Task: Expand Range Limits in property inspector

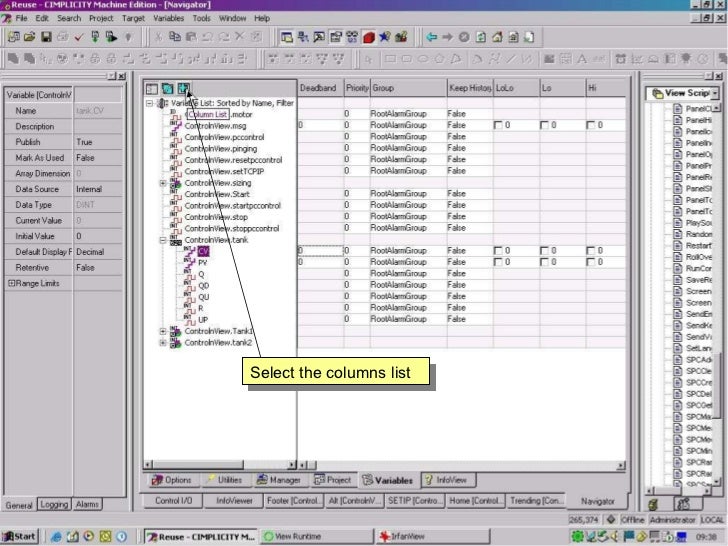Action: [12, 283]
